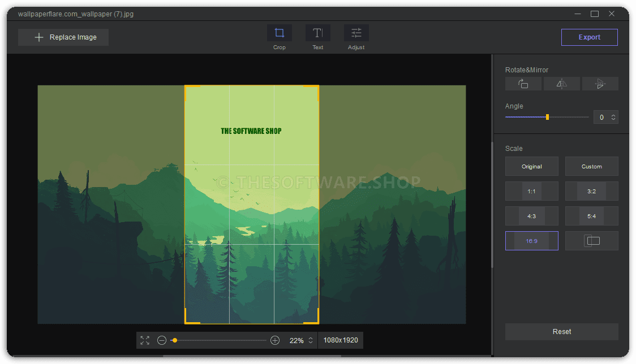Screen dimensions: 636x364
Task: Click the fit-to-screen icon
Action: click(145, 340)
